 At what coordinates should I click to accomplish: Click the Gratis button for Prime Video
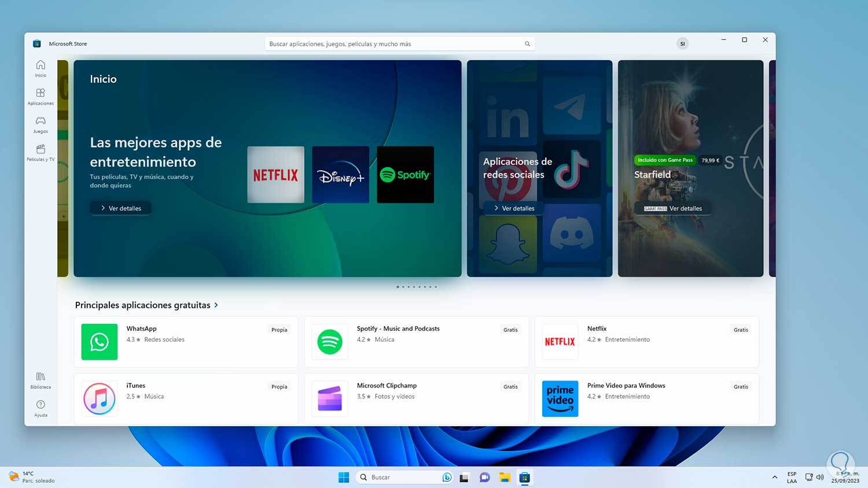(741, 387)
